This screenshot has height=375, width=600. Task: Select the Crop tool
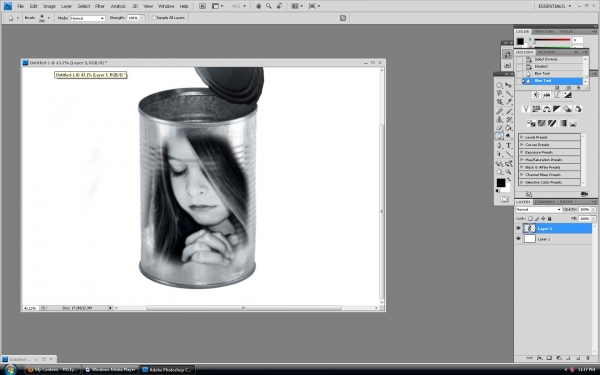click(499, 102)
